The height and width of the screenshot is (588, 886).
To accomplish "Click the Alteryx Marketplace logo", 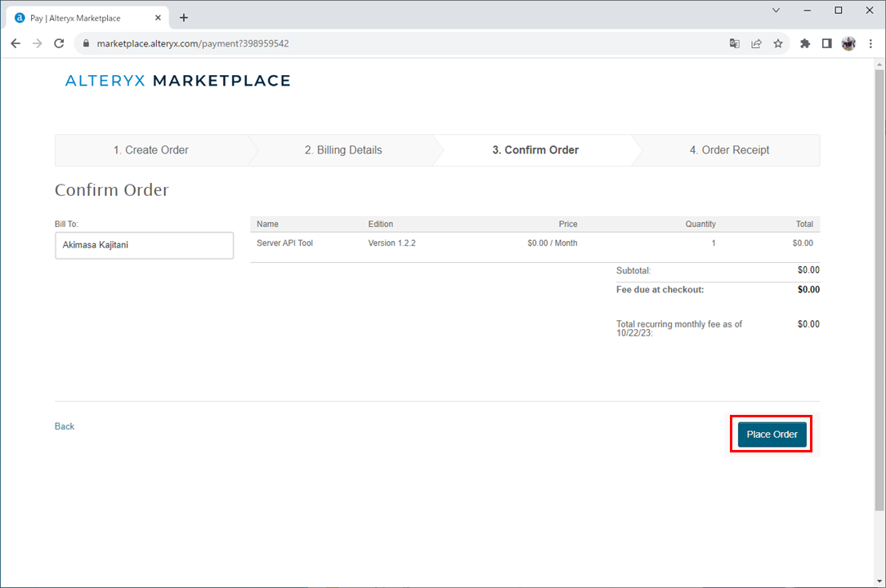I will [x=177, y=81].
